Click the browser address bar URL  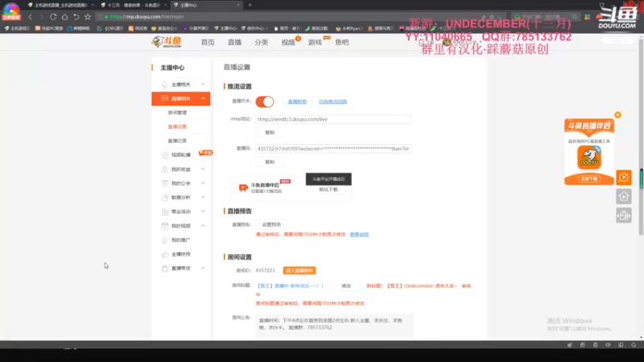pos(147,17)
